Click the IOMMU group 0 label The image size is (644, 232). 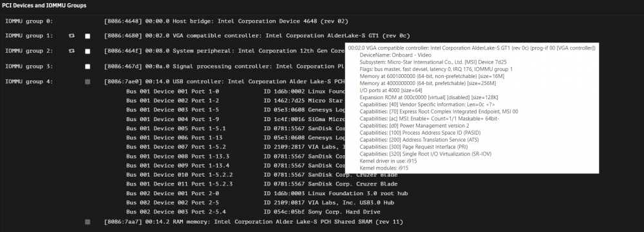(x=29, y=21)
